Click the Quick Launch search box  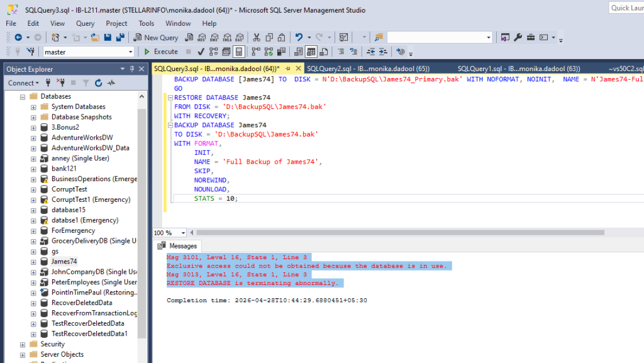[626, 8]
